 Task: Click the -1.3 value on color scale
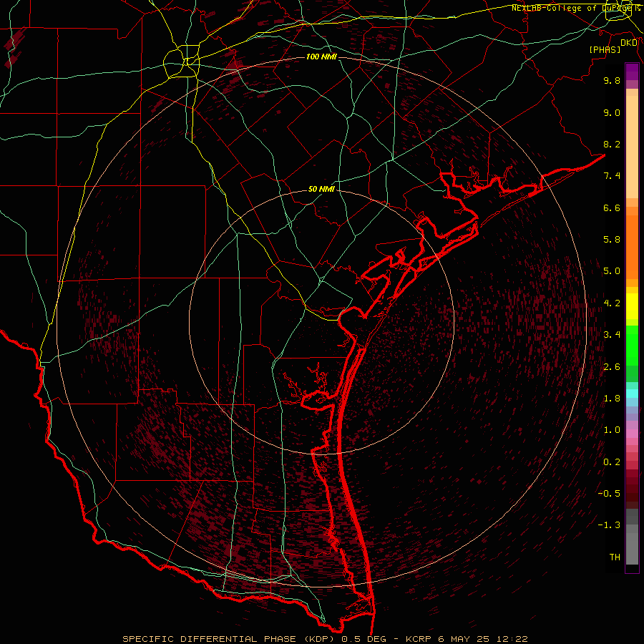coord(609,525)
